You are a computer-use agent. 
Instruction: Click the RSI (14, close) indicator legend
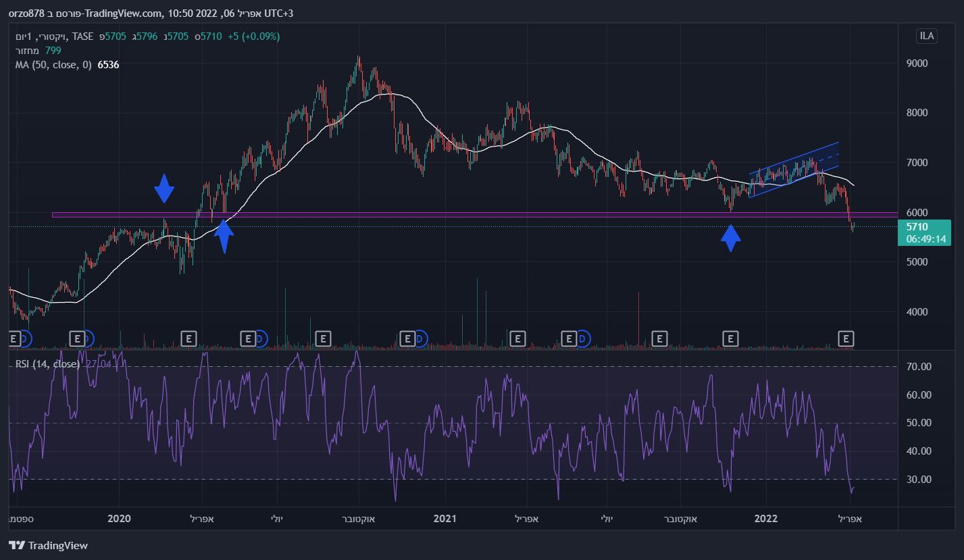[x=47, y=364]
